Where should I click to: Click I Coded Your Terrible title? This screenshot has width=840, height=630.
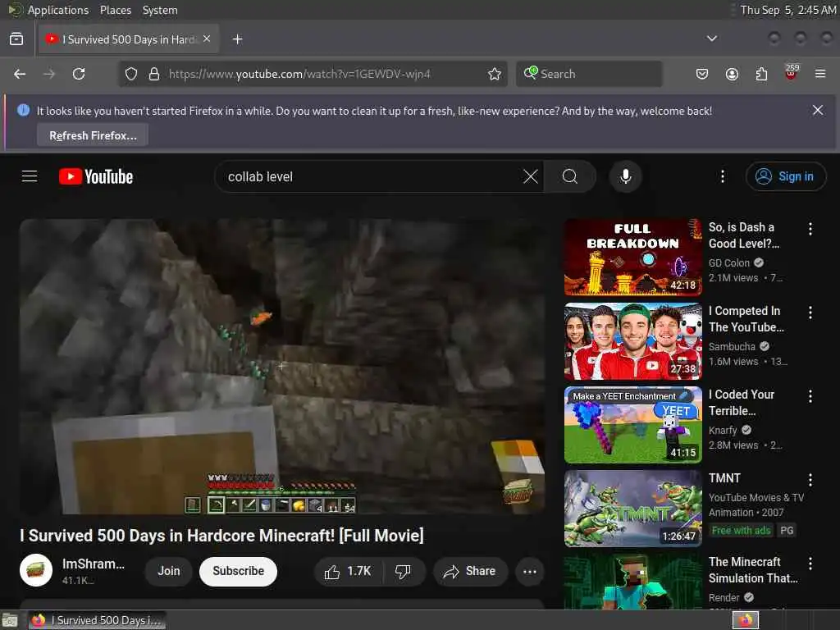[742, 402]
